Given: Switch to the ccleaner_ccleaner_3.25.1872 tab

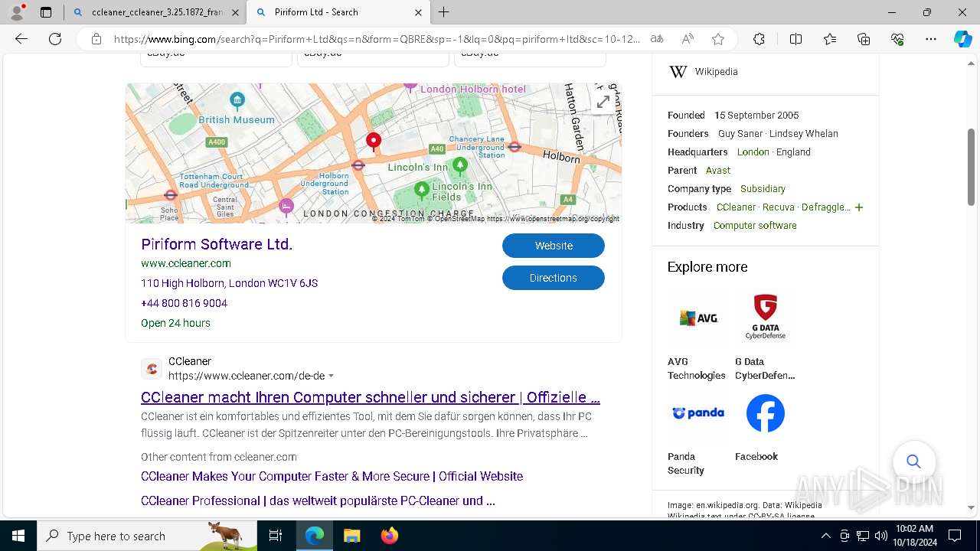Looking at the screenshot, I should click(155, 12).
